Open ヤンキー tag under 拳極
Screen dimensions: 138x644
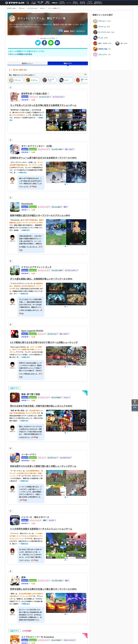pyautogui.click(x=67, y=397)
